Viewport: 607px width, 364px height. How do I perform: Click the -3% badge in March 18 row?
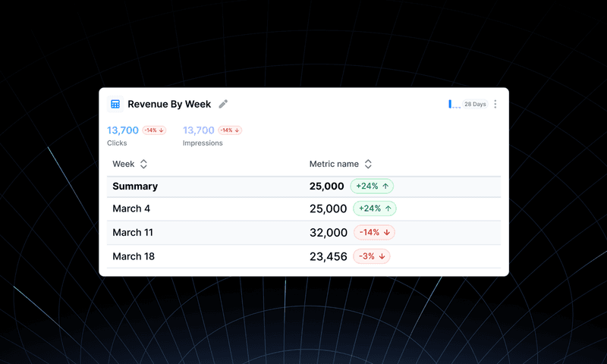pos(372,256)
